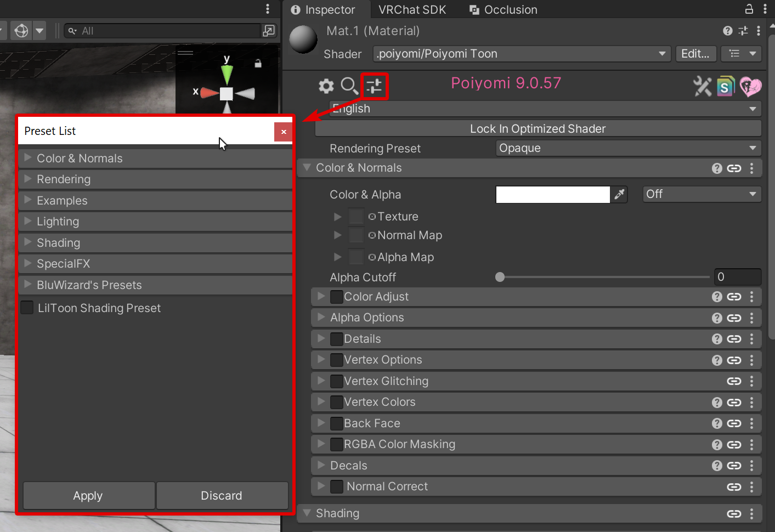The image size is (775, 532).
Task: Open the pink heart Poiyomi icon
Action: [x=750, y=86]
